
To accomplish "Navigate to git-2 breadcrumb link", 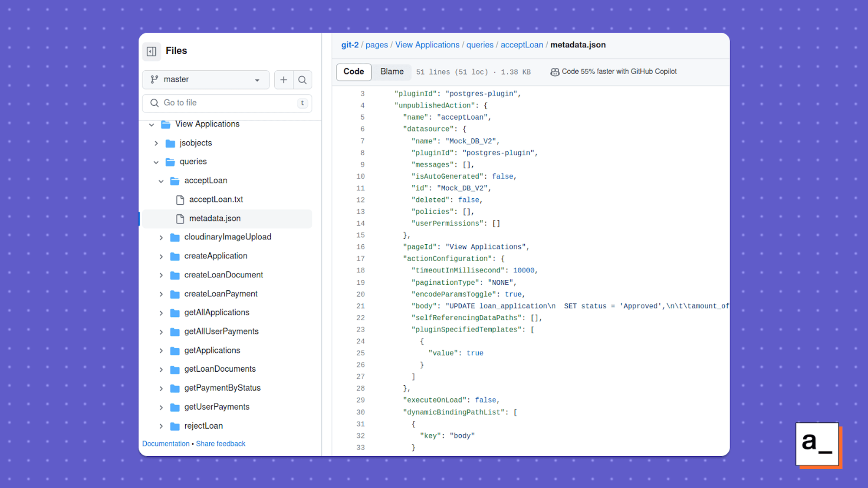I will tap(350, 45).
